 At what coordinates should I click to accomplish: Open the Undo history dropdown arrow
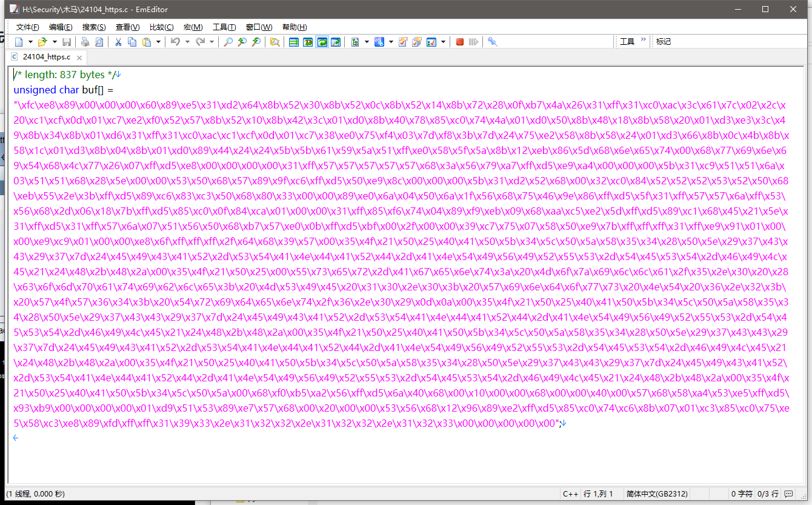(187, 42)
